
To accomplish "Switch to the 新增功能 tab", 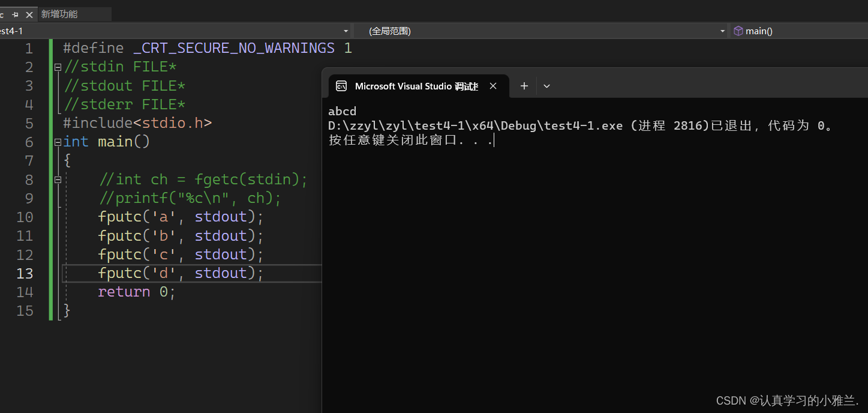I will [x=59, y=14].
